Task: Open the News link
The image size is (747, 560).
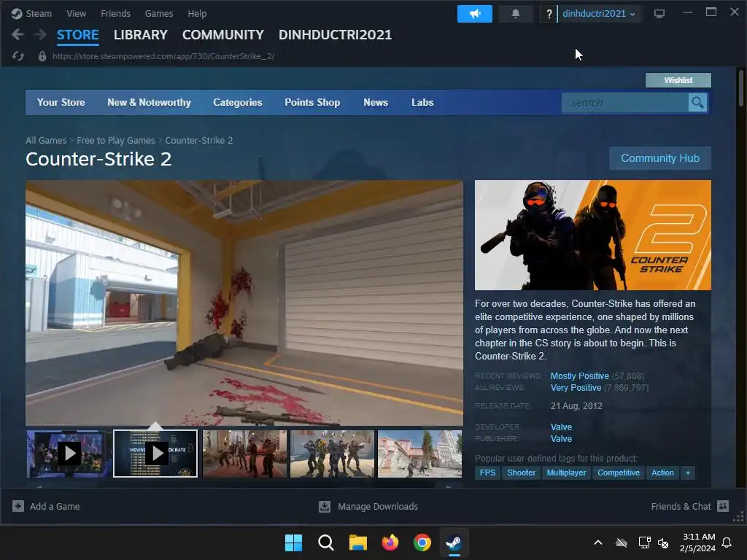Action: 376,102
